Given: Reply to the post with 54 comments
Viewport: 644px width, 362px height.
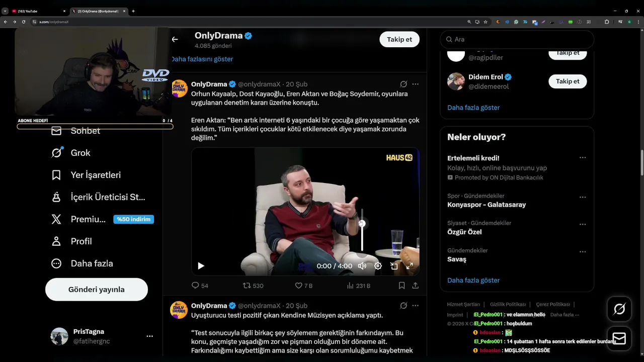Looking at the screenshot, I should tap(200, 286).
